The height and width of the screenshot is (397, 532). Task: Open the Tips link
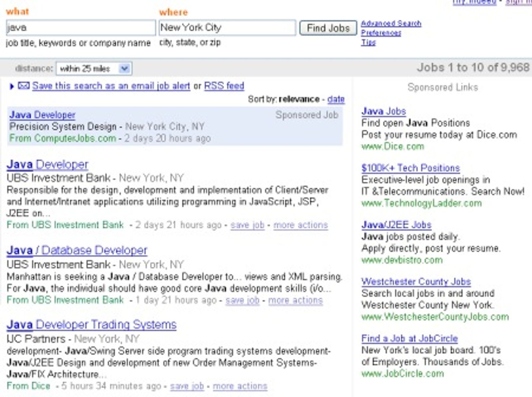pyautogui.click(x=368, y=42)
